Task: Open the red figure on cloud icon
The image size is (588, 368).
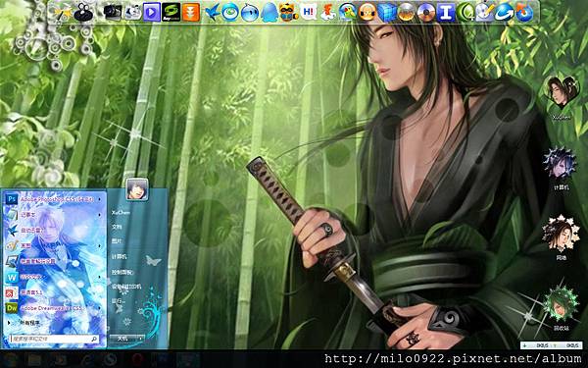Action: (328, 13)
